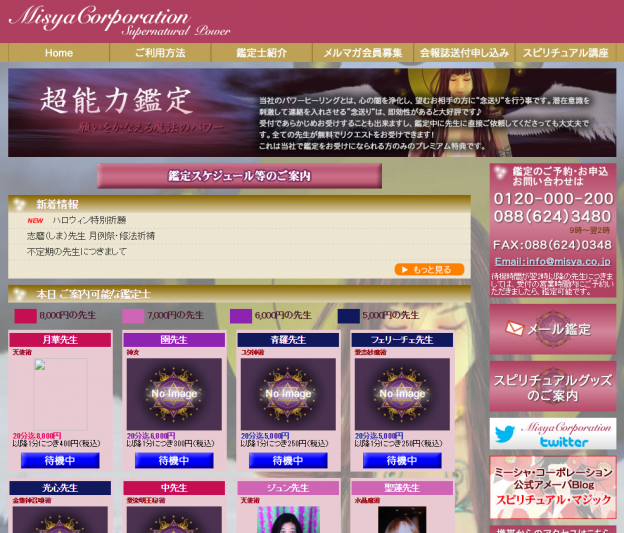The width and height of the screenshot is (624, 533).
Task: Click ジュン先生 profile photo
Action: pyautogui.click(x=288, y=519)
